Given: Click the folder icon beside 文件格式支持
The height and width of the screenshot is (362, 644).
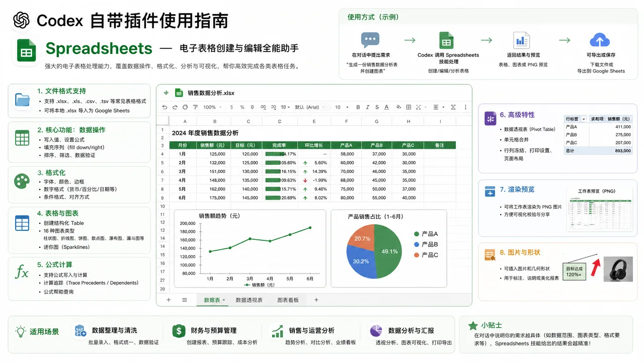Looking at the screenshot, I should pos(23,100).
